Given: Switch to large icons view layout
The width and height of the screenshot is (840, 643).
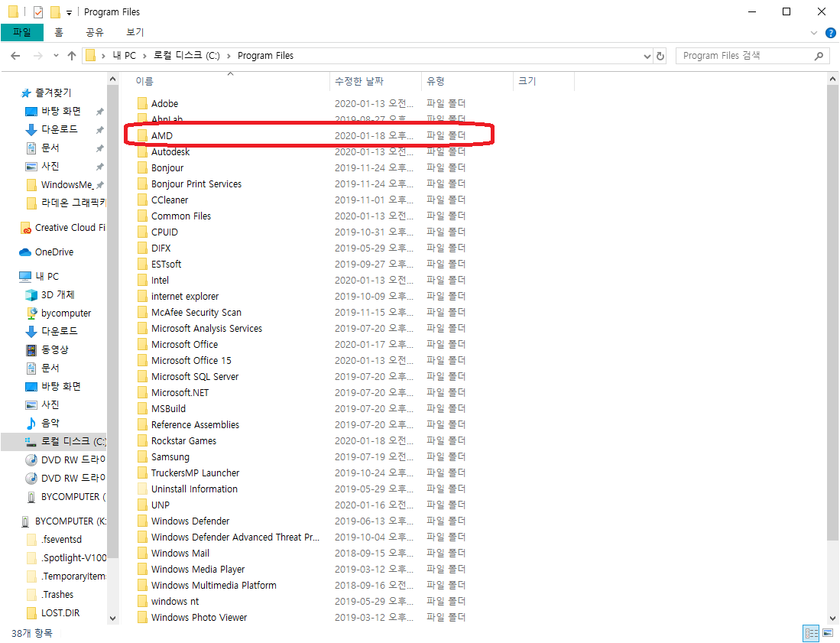Looking at the screenshot, I should click(829, 633).
